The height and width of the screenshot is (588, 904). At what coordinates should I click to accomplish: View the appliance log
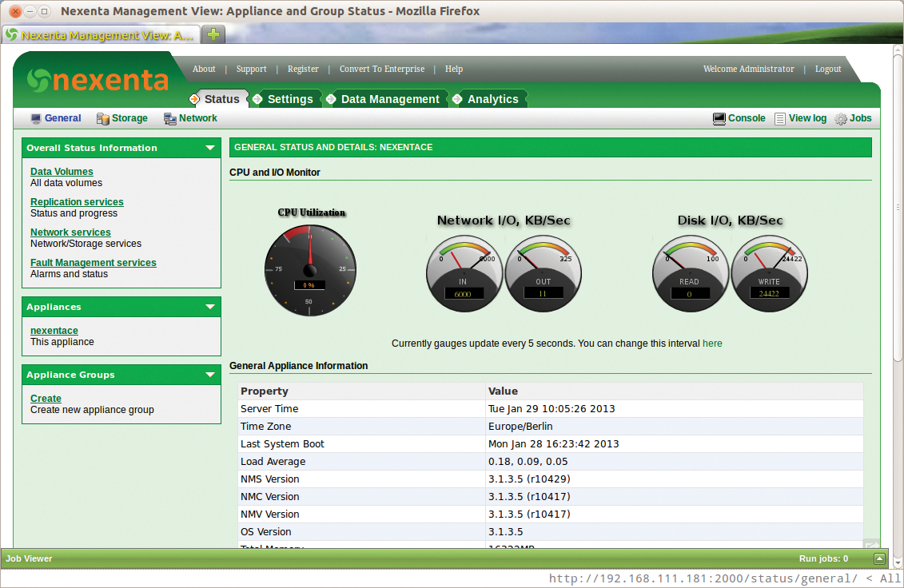(806, 117)
